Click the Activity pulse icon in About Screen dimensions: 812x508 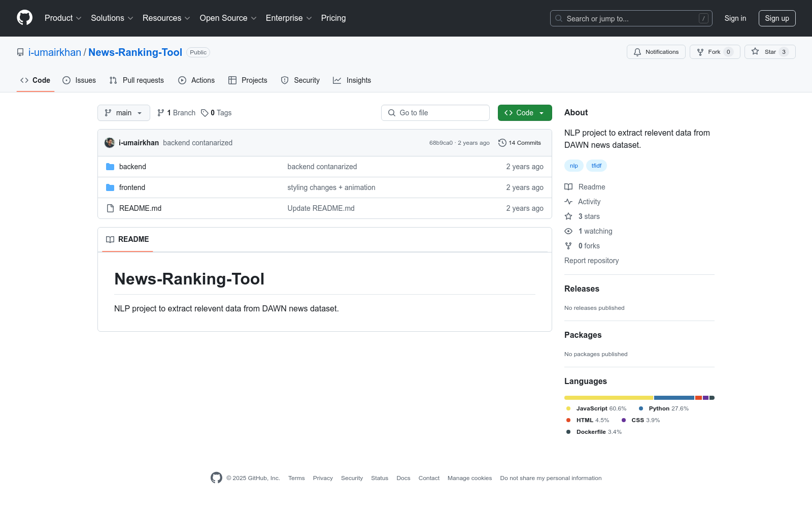tap(568, 202)
